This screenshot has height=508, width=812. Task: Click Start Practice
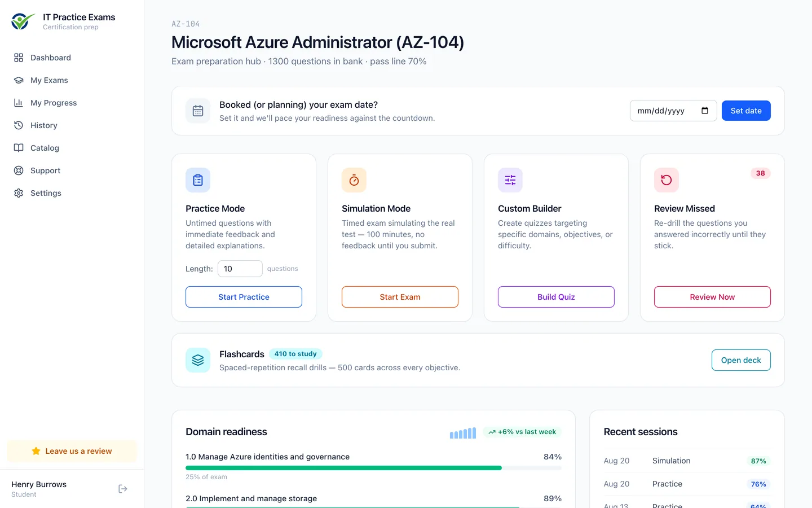point(244,297)
